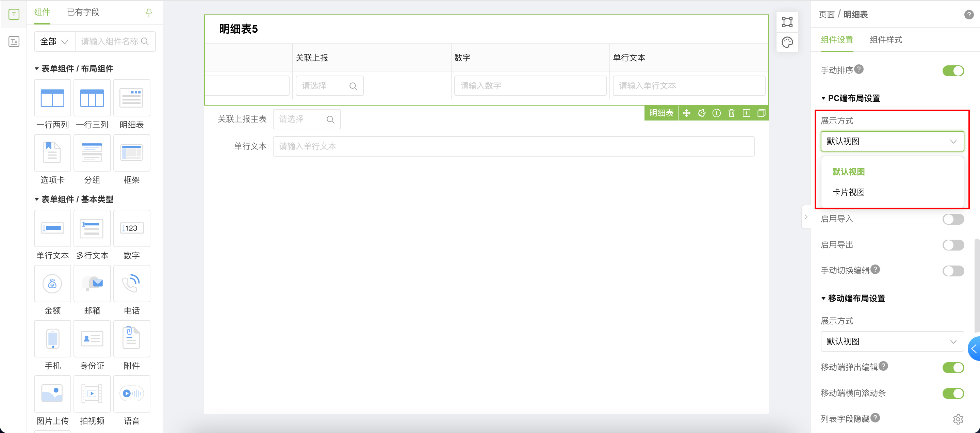This screenshot has width=980, height=433.
Task: Open the mobile 展示方式 dropdown
Action: tap(892, 341)
